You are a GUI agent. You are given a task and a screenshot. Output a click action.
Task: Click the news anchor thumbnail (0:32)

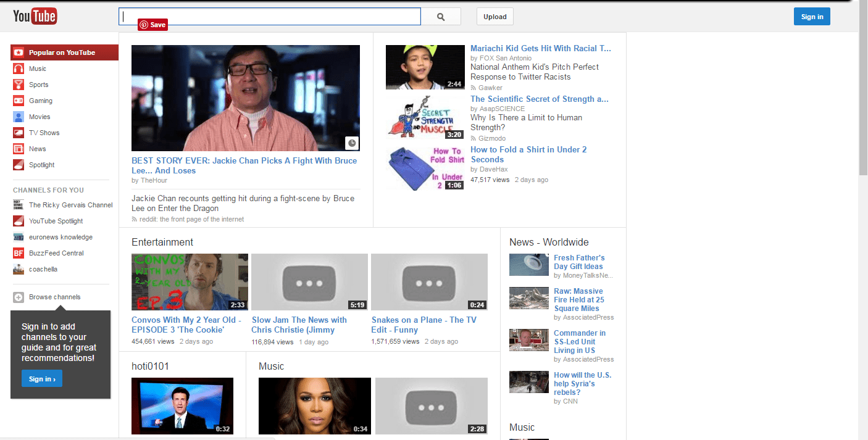pos(183,406)
